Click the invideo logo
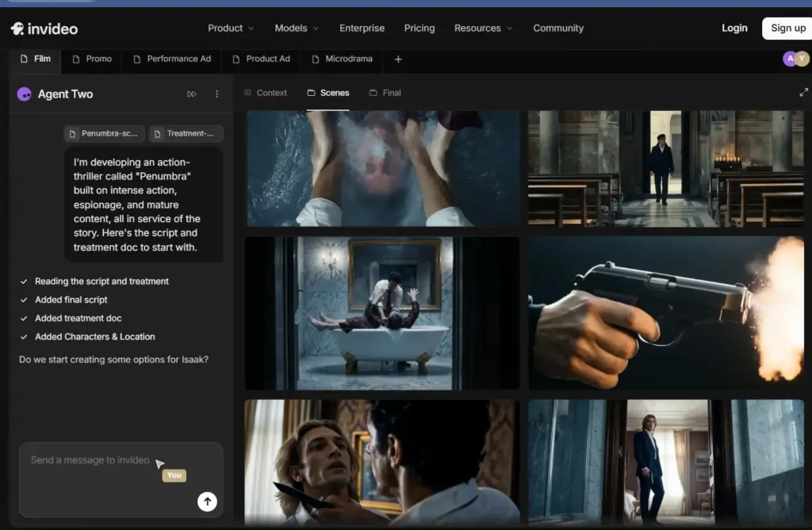 point(44,29)
